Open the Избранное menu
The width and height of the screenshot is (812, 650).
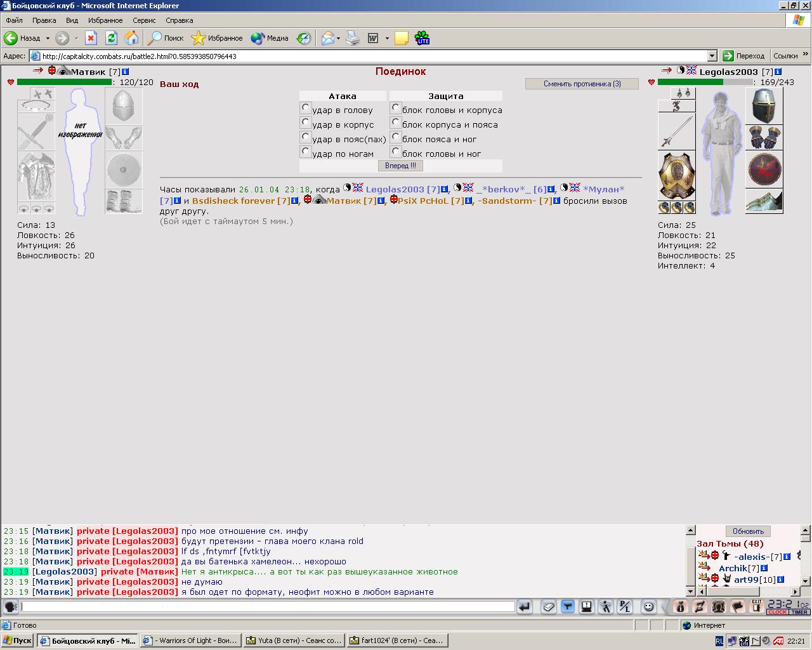click(105, 20)
